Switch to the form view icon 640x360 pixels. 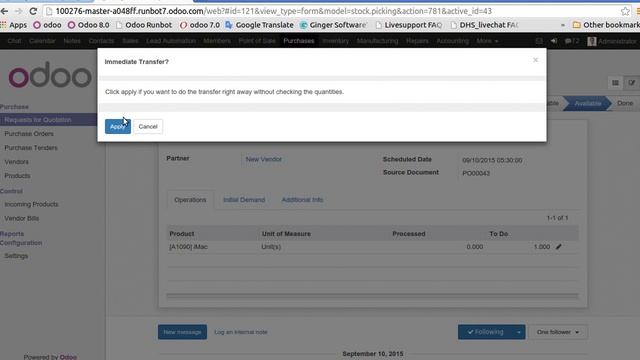point(631,83)
